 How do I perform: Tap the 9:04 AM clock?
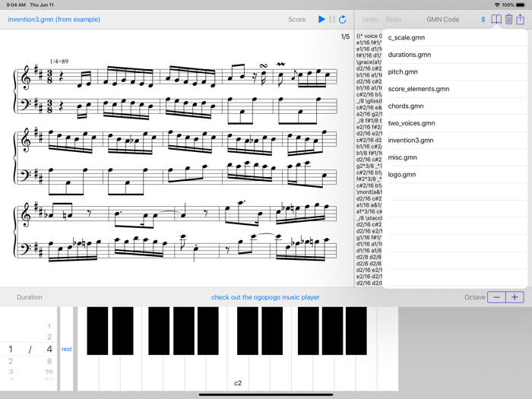16,5
